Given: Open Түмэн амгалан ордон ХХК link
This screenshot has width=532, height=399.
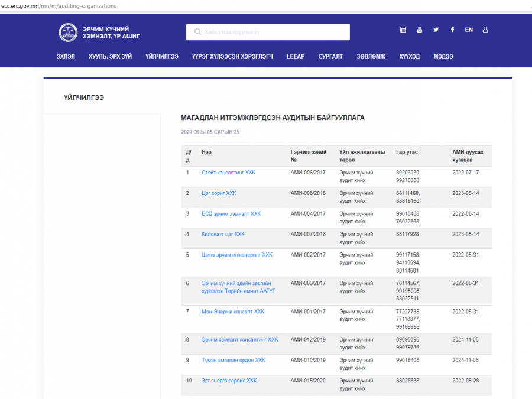Looking at the screenshot, I should click(x=233, y=361).
